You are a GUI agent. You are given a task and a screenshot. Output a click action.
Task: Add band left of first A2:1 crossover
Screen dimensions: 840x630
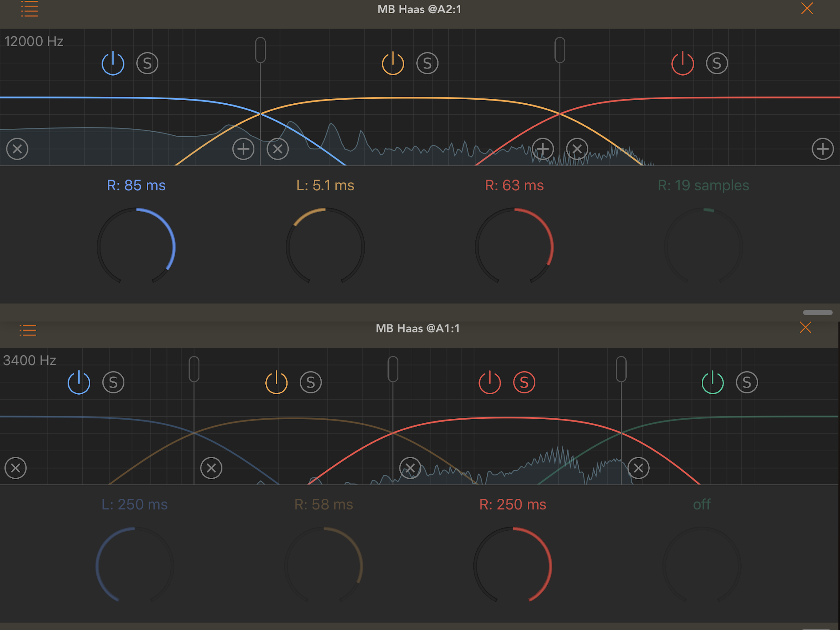click(x=243, y=149)
